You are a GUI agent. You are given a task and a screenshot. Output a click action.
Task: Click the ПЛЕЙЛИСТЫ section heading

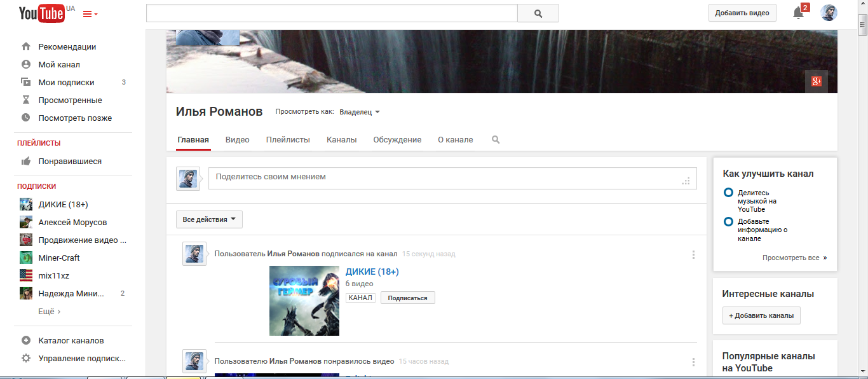tap(39, 143)
